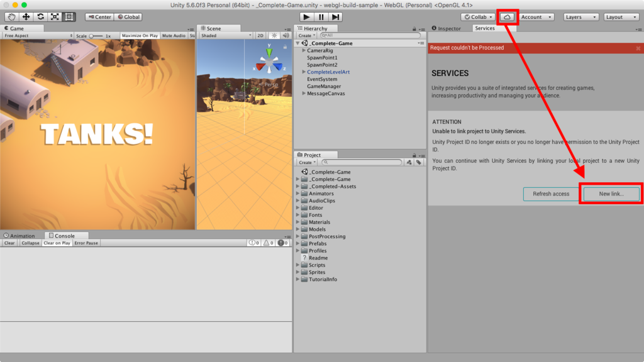Image resolution: width=644 pixels, height=362 pixels.
Task: Toggle Global coordinate mode
Action: pyautogui.click(x=128, y=17)
